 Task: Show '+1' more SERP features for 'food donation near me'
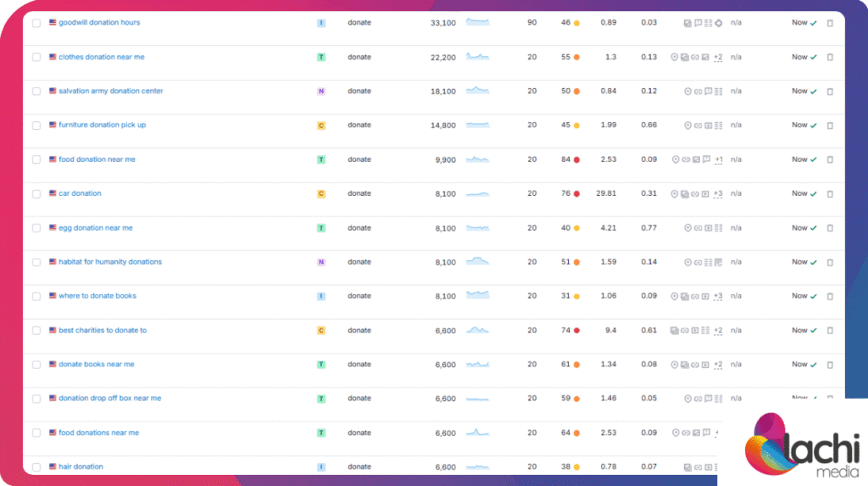pos(718,159)
